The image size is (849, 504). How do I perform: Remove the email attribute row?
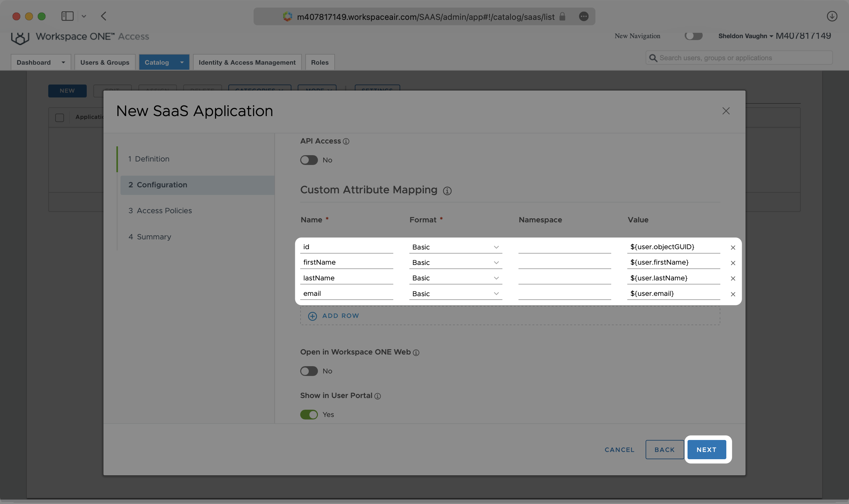[x=733, y=294]
